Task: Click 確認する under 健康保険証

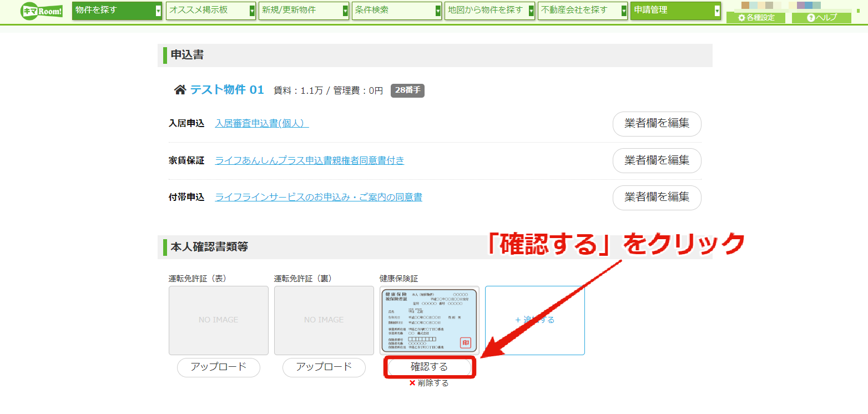Action: pos(429,367)
